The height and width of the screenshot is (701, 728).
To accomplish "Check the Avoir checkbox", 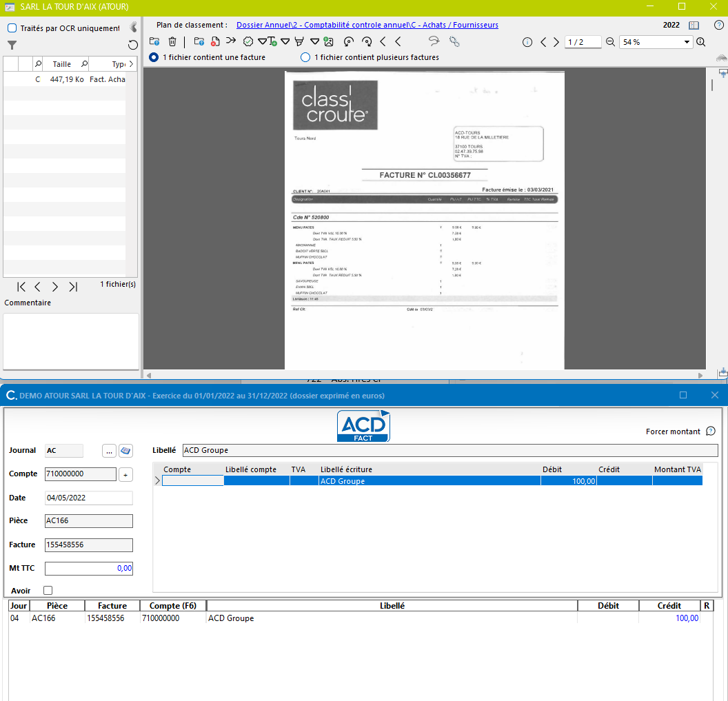I will (x=48, y=591).
